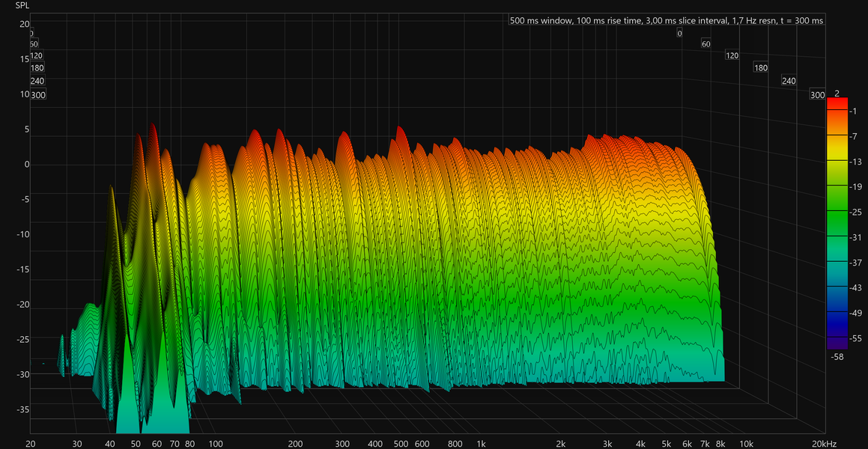Screen dimensions: 868x449
Task: Select the red top of color scale
Action: [x=837, y=103]
